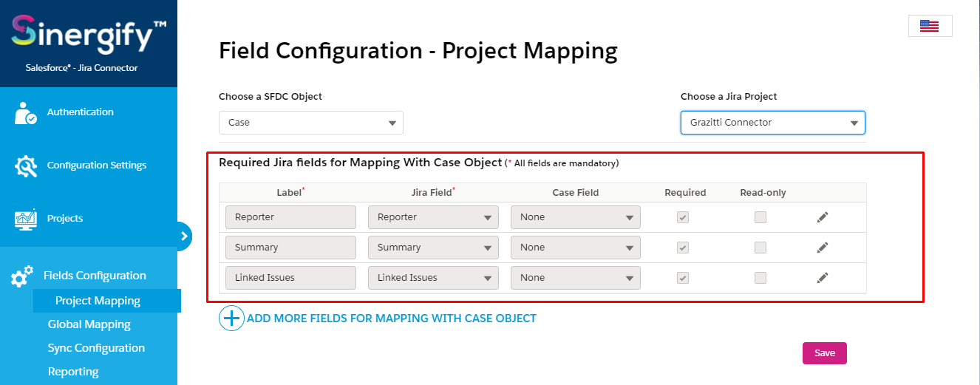The height and width of the screenshot is (385, 980).
Task: Open the Jira Field dropdown showing Summary
Action: click(433, 248)
